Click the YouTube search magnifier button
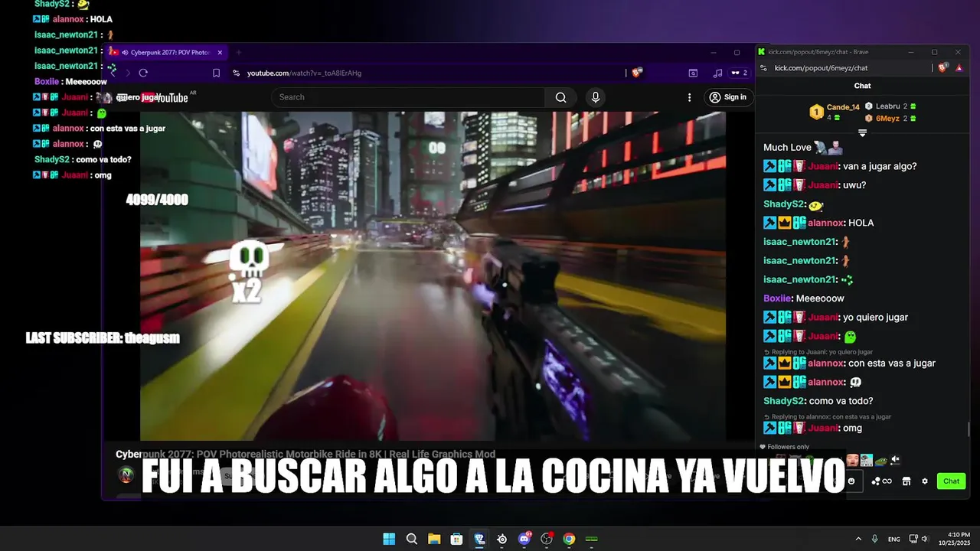Image resolution: width=980 pixels, height=551 pixels. [x=561, y=97]
